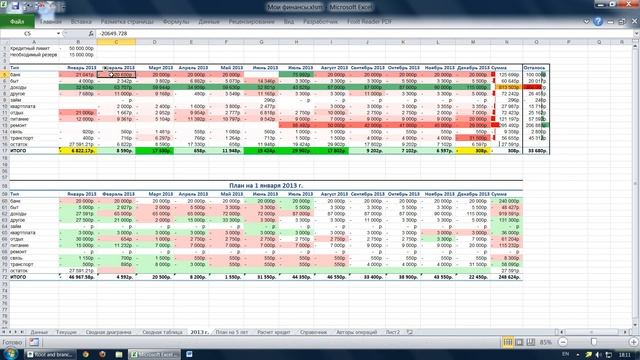Screen dimensions: 640x360
Task: Insert new worksheet icon after Лист2 tab
Action: click(410, 332)
